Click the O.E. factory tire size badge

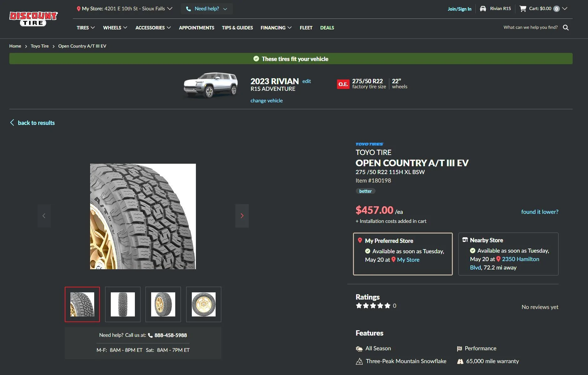[343, 84]
